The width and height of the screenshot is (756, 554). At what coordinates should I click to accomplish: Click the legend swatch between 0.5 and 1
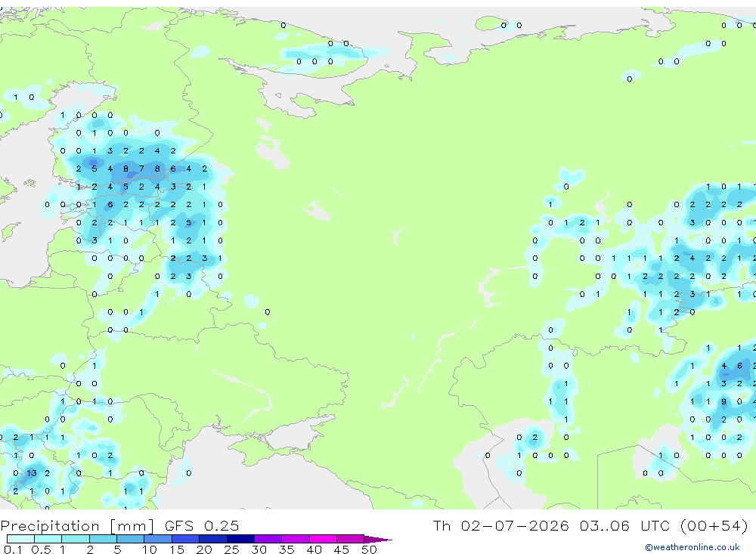coord(48,539)
